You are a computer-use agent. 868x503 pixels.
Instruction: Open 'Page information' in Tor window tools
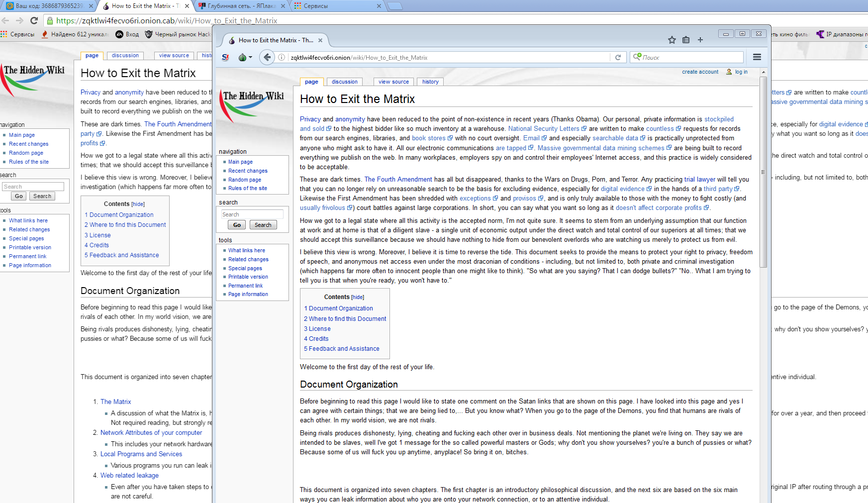click(x=248, y=294)
